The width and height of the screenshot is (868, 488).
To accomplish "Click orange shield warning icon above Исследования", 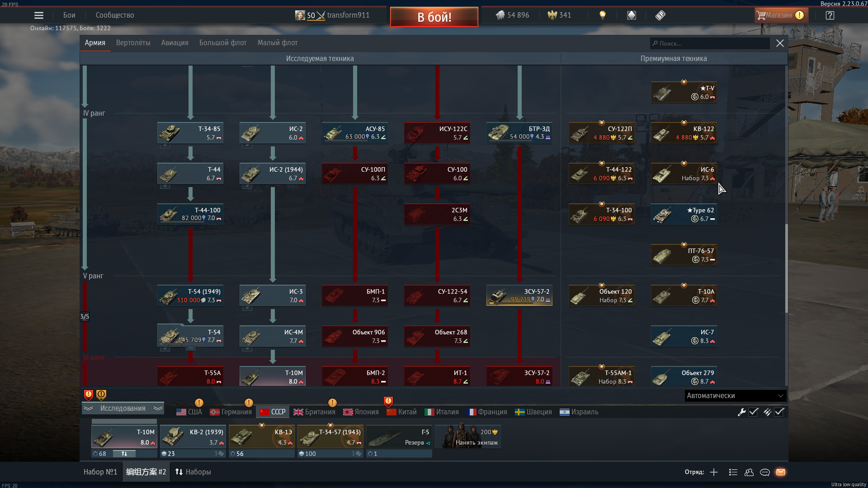I will point(101,395).
